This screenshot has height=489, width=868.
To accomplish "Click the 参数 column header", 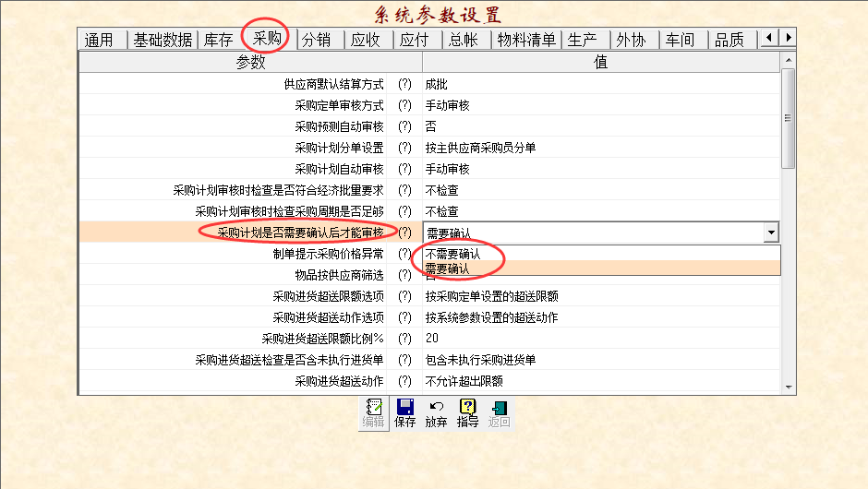I will [251, 62].
